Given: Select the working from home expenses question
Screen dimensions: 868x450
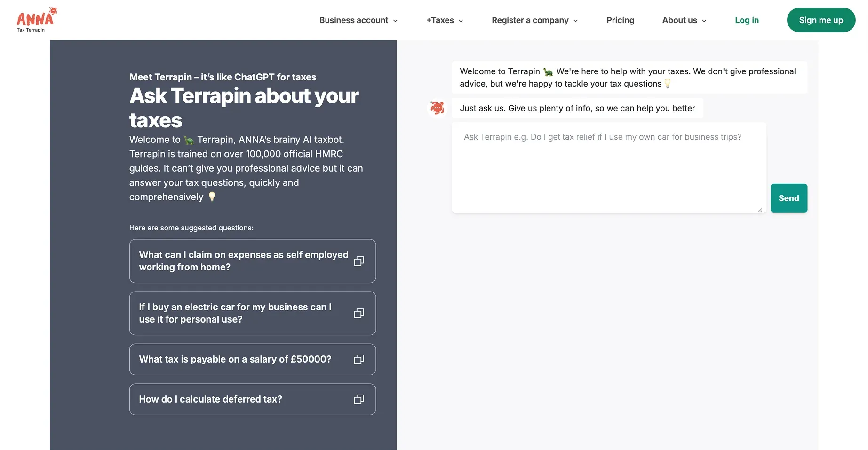Looking at the screenshot, I should (x=253, y=261).
